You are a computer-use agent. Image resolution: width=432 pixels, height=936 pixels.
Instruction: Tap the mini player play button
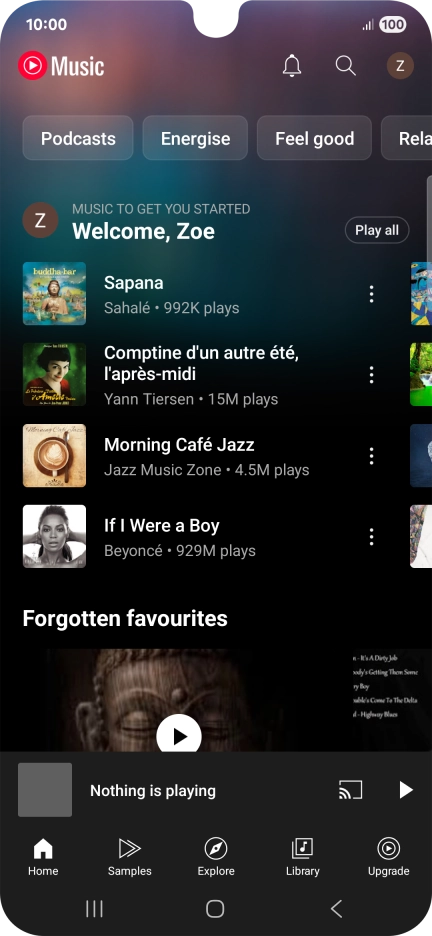point(406,790)
